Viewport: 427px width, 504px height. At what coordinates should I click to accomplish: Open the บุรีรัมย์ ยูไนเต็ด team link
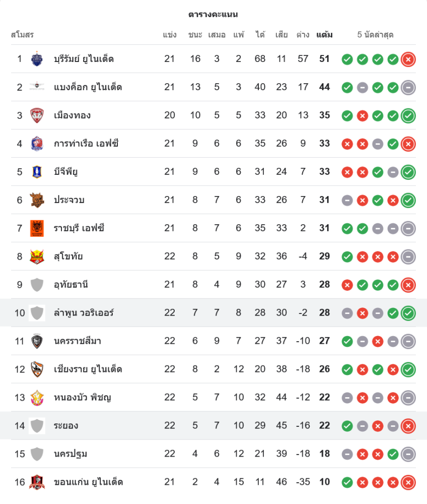[x=84, y=59]
